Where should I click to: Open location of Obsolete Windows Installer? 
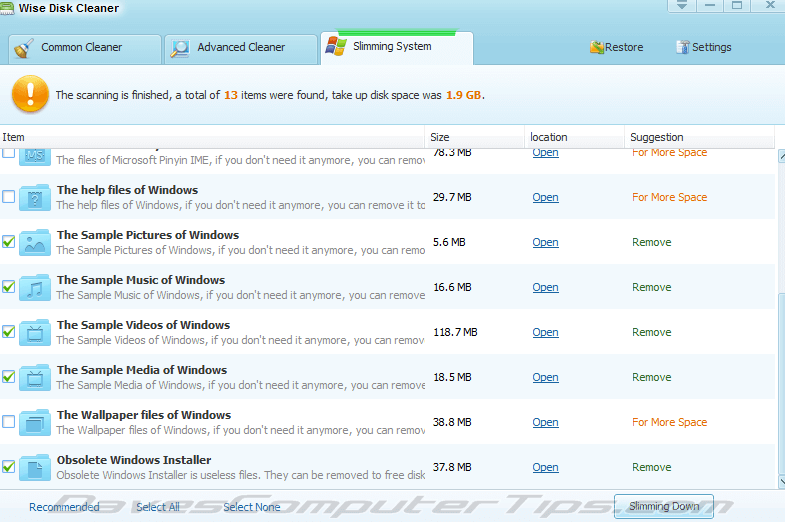pyautogui.click(x=545, y=467)
